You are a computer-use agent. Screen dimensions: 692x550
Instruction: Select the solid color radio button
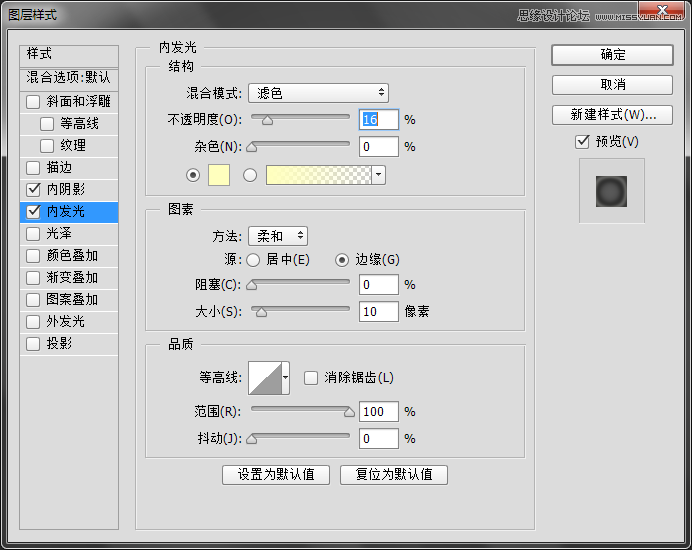(193, 175)
